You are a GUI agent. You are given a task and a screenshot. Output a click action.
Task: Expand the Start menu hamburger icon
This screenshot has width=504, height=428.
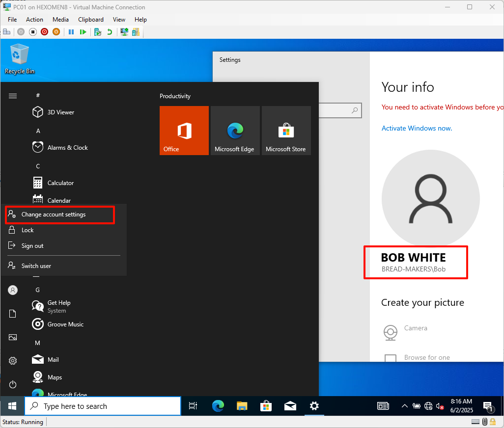pos(13,96)
